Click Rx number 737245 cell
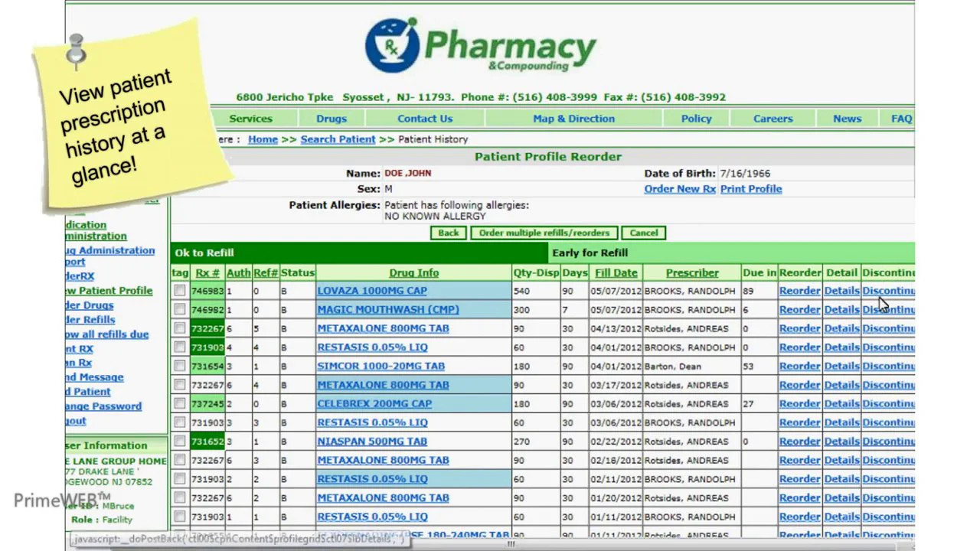This screenshot has height=551, width=980. coord(207,403)
